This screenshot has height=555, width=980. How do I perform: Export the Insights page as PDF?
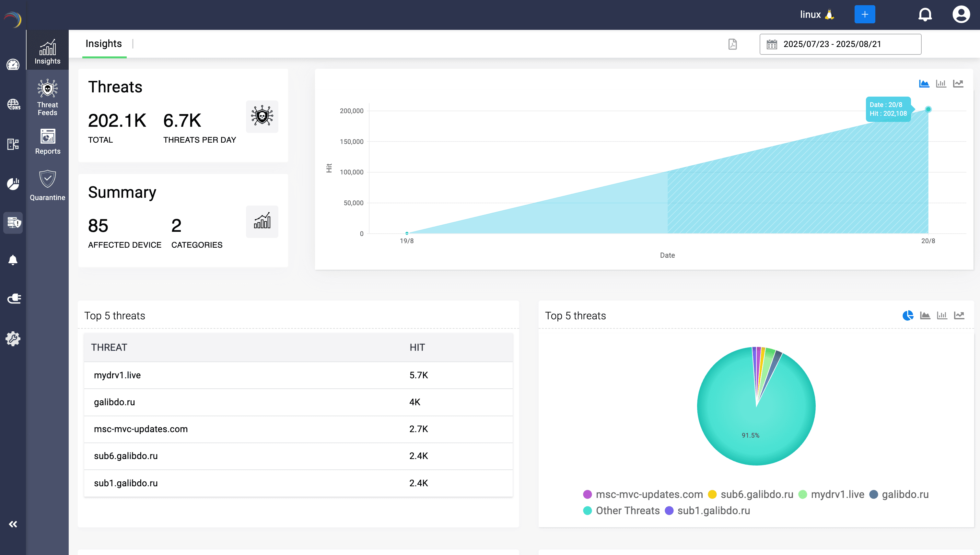[732, 44]
